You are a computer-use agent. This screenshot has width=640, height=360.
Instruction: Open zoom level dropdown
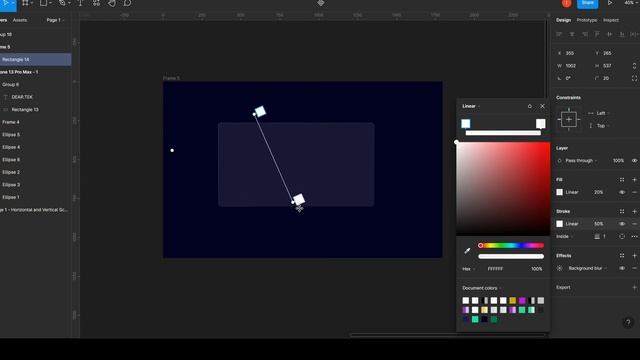tap(631, 3)
